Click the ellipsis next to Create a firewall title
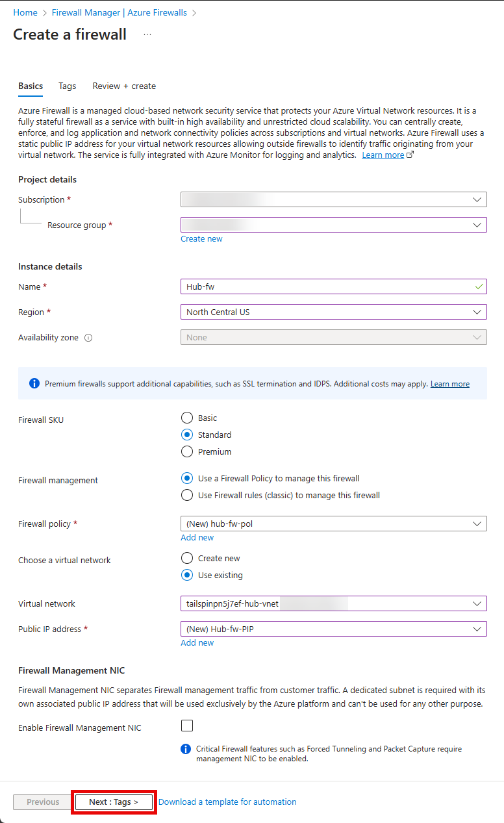Viewport: 504px width, 823px height. [x=147, y=34]
